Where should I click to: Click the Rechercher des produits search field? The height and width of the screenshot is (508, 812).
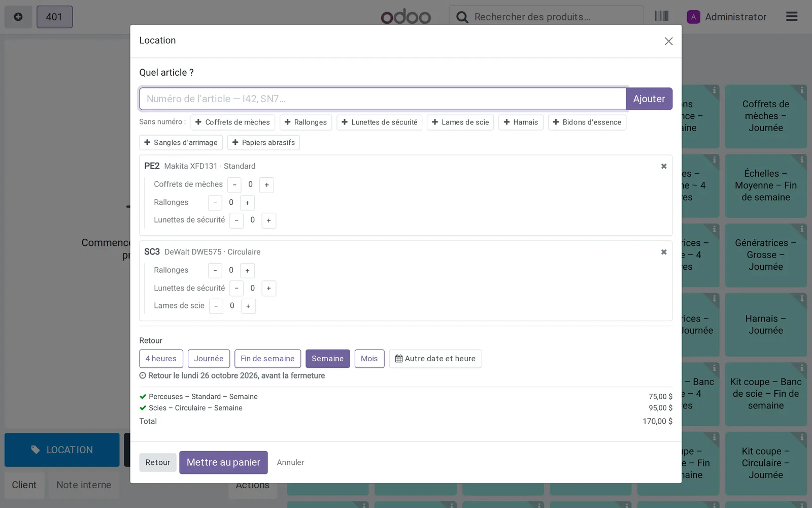[x=547, y=17]
